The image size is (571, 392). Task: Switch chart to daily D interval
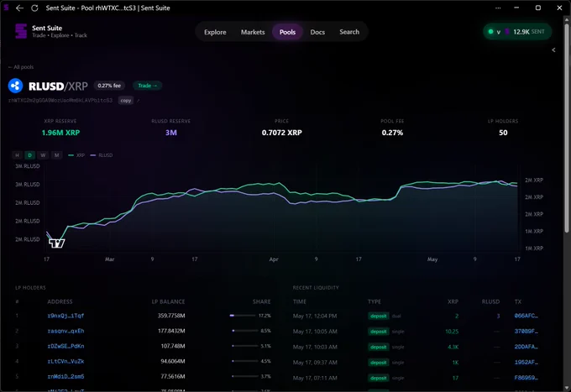tap(30, 155)
